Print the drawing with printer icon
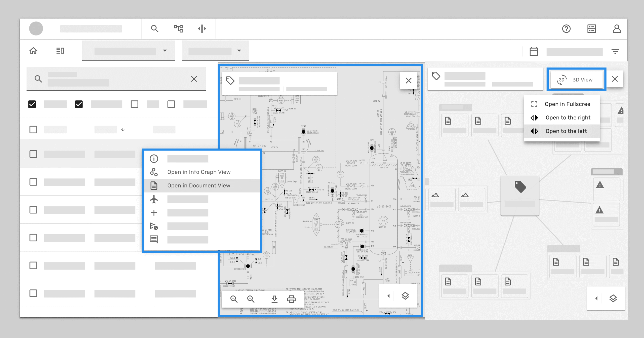Viewport: 644px width, 338px height. (x=291, y=299)
